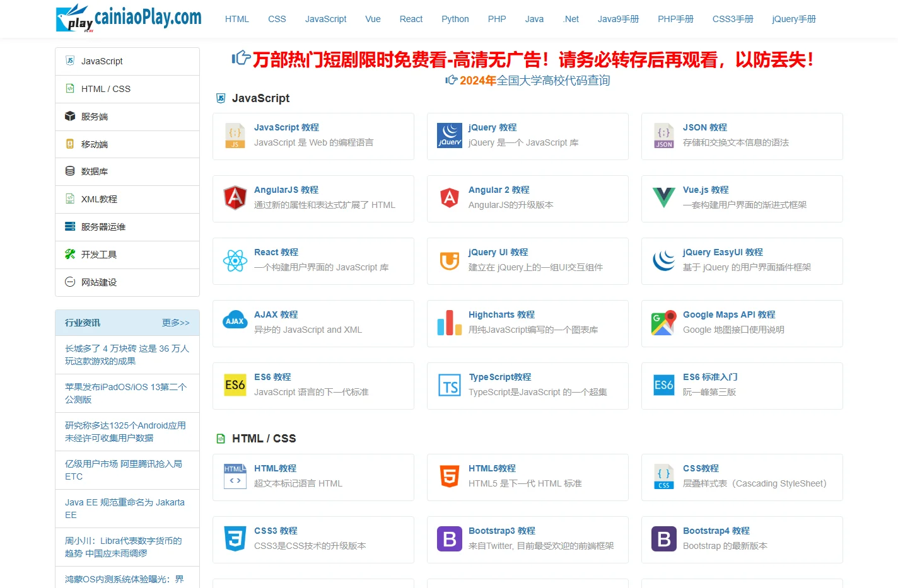Open the HTML top navigation item
This screenshot has height=588, width=898.
(237, 19)
